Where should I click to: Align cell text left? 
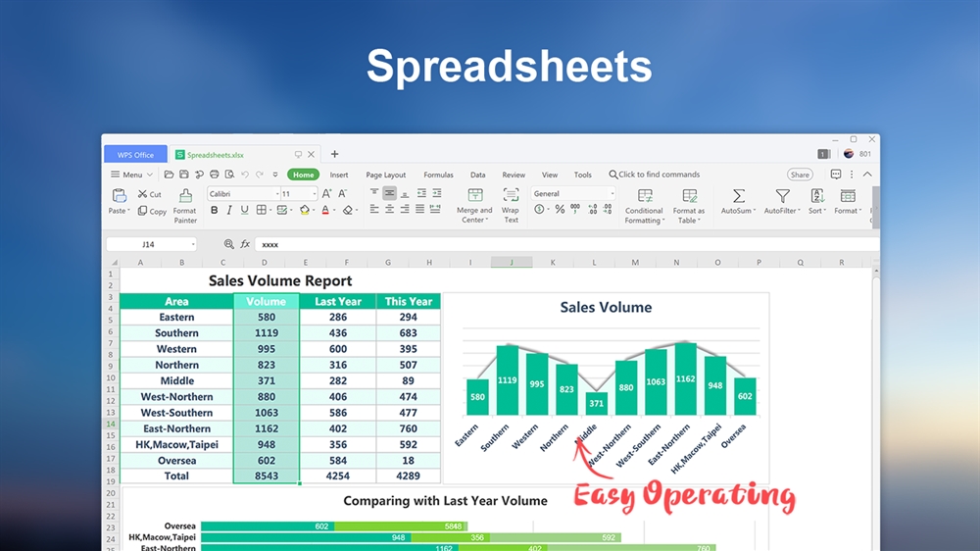click(373, 210)
